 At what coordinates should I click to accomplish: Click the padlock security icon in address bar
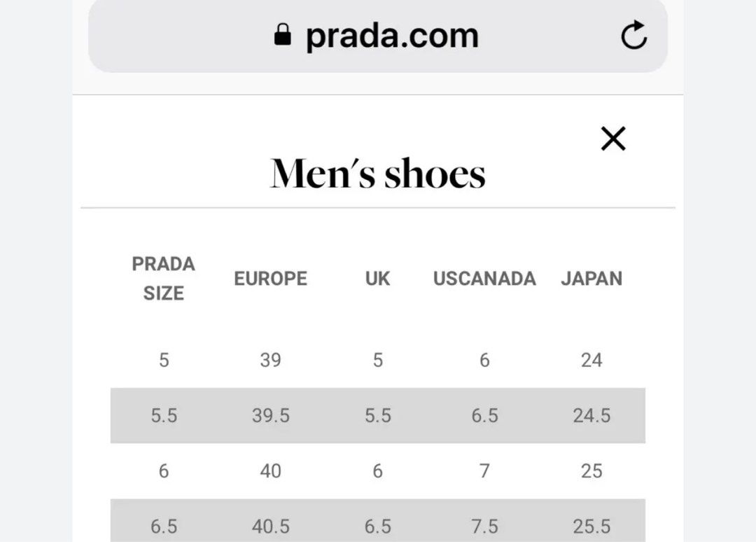coord(282,35)
